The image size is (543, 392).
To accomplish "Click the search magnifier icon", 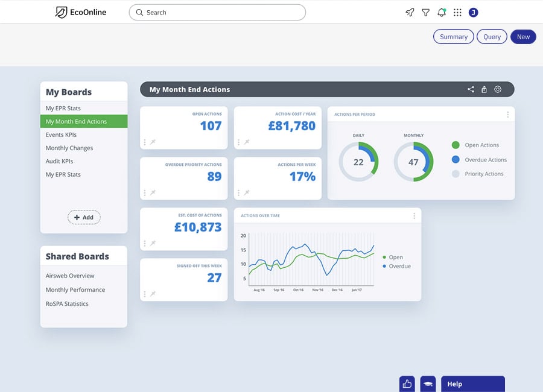I will click(139, 13).
